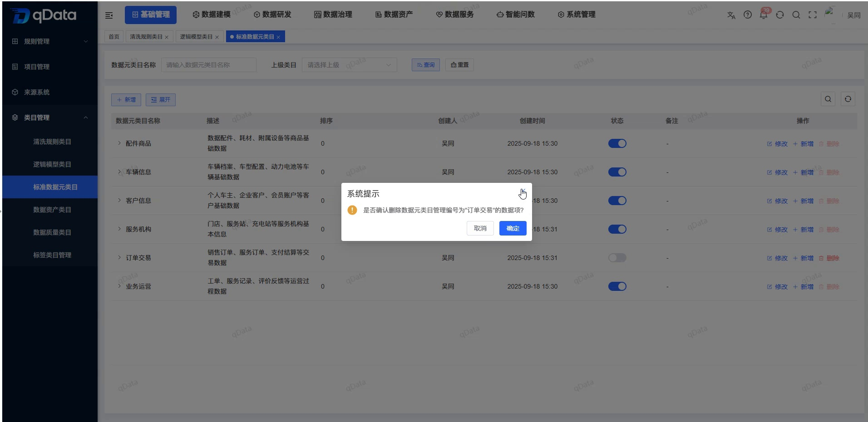Confirm deletion with 确定 button
The height and width of the screenshot is (422, 868).
[x=513, y=228]
